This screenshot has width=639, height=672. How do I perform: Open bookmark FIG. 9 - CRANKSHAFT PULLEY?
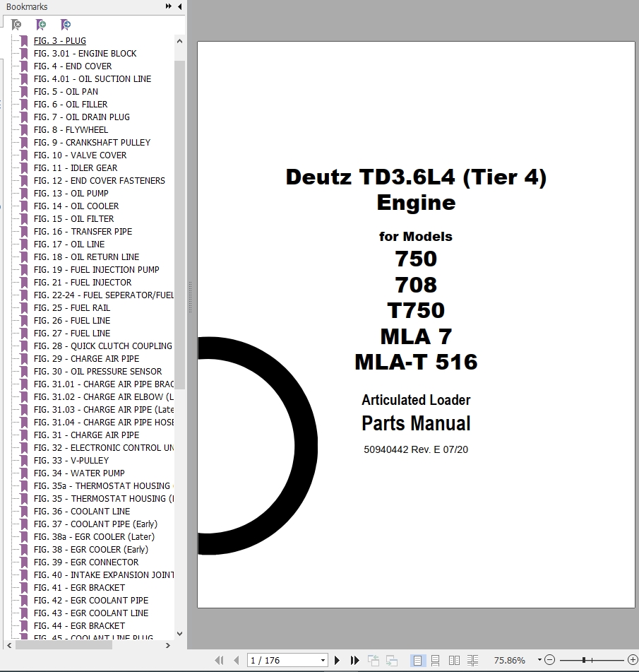tap(92, 143)
